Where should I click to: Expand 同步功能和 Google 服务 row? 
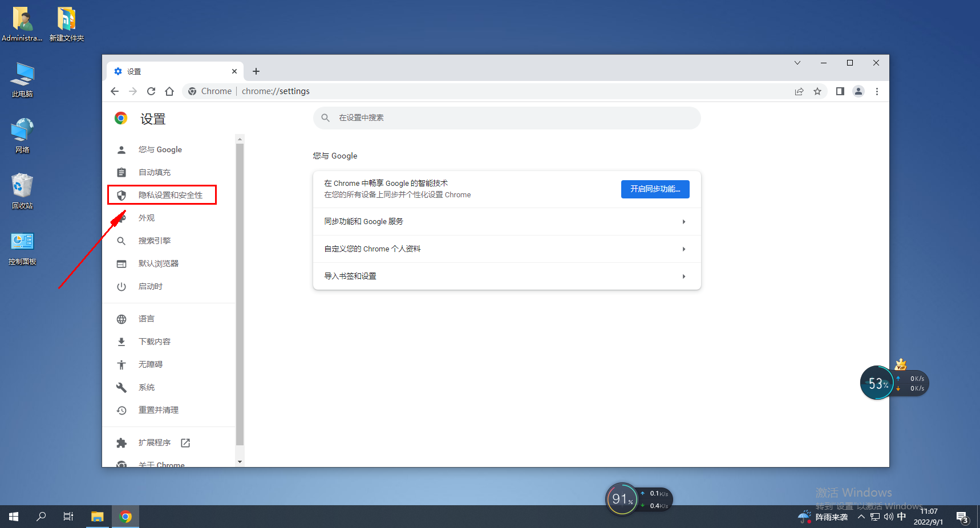click(x=507, y=222)
